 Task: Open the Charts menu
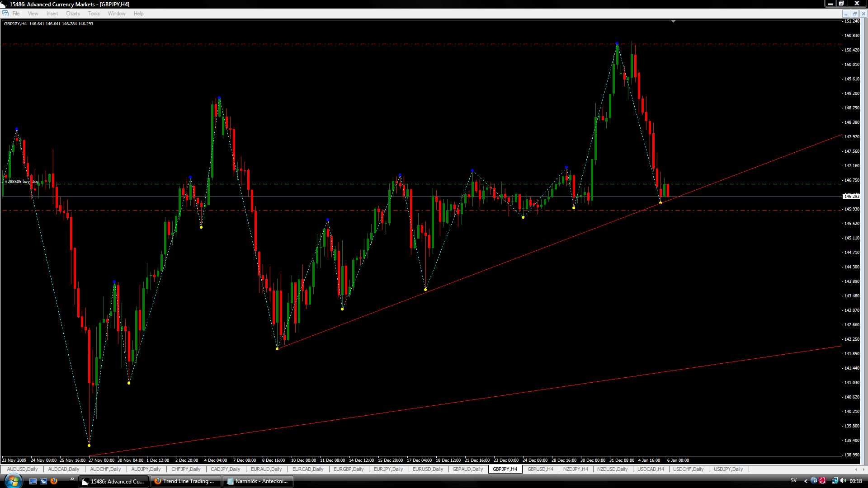(x=73, y=14)
